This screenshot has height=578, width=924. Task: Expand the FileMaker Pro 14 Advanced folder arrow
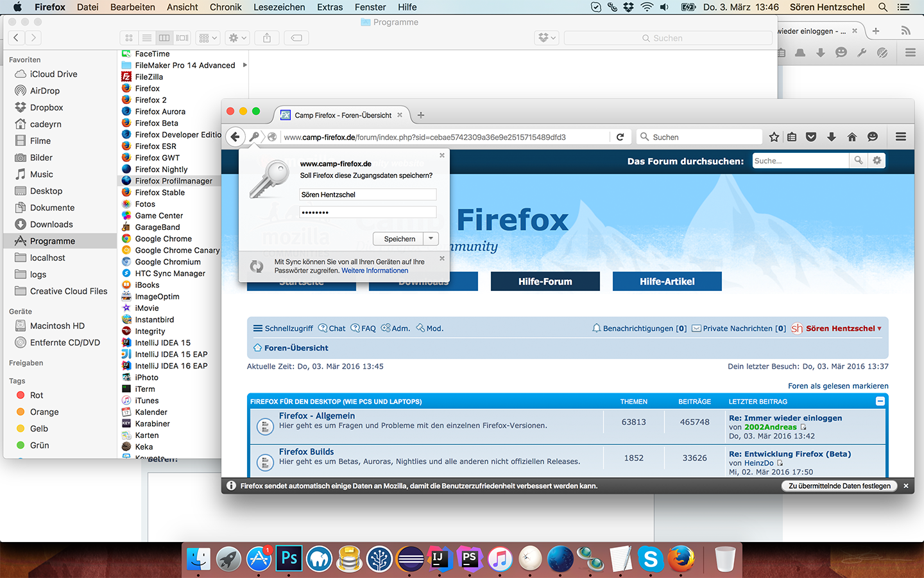click(244, 65)
